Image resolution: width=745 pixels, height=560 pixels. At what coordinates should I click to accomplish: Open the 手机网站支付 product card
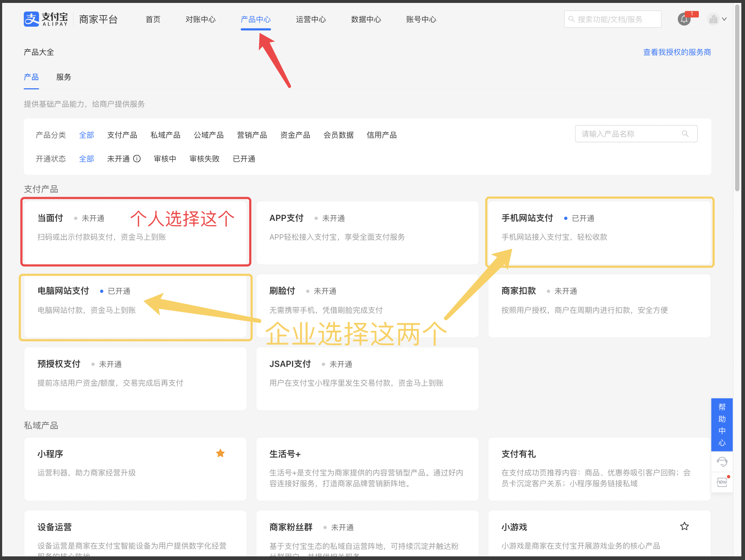[599, 233]
